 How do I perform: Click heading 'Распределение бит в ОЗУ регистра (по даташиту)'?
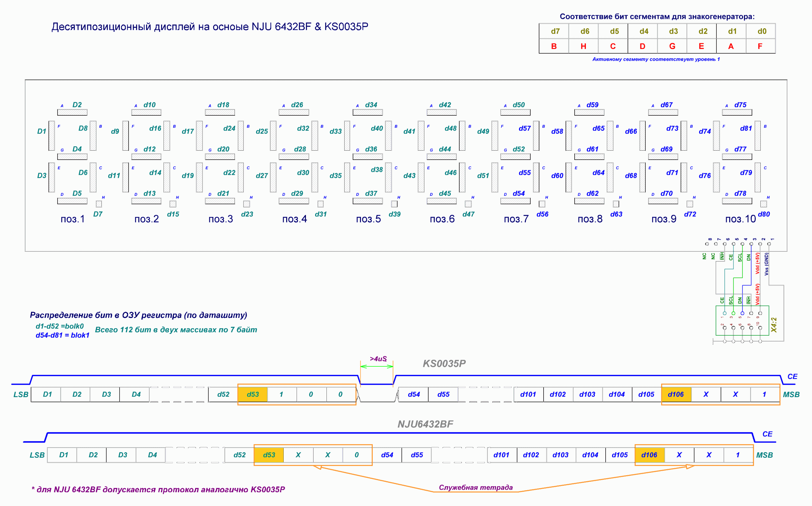point(138,315)
